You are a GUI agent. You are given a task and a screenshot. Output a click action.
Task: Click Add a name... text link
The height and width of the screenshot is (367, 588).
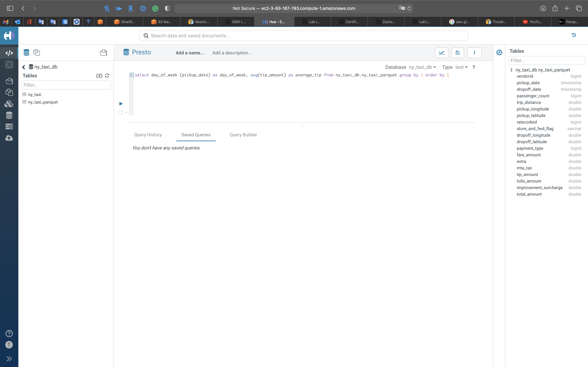190,53
